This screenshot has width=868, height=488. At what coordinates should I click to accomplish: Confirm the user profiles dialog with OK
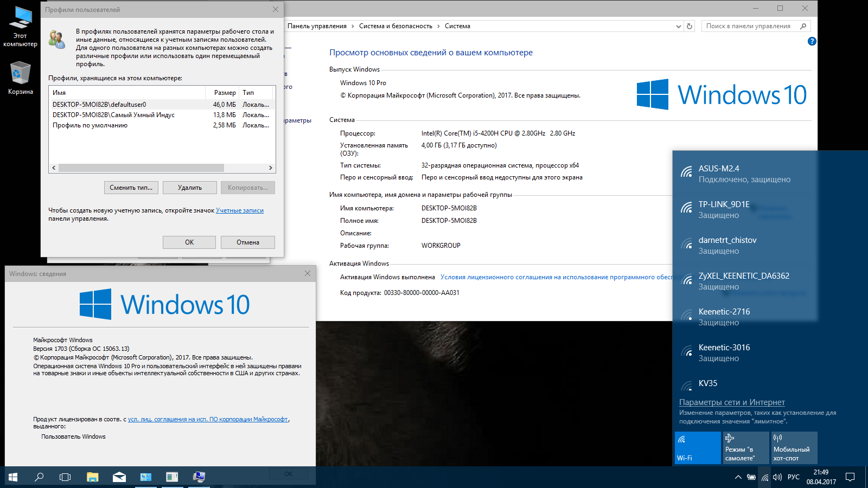(x=189, y=242)
